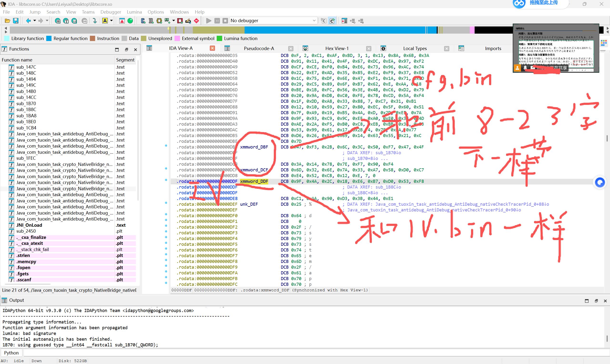Screen dimensions: 610x364
Task: Click the highlighted pseudocode C arrow icon
Action: (x=332, y=21)
